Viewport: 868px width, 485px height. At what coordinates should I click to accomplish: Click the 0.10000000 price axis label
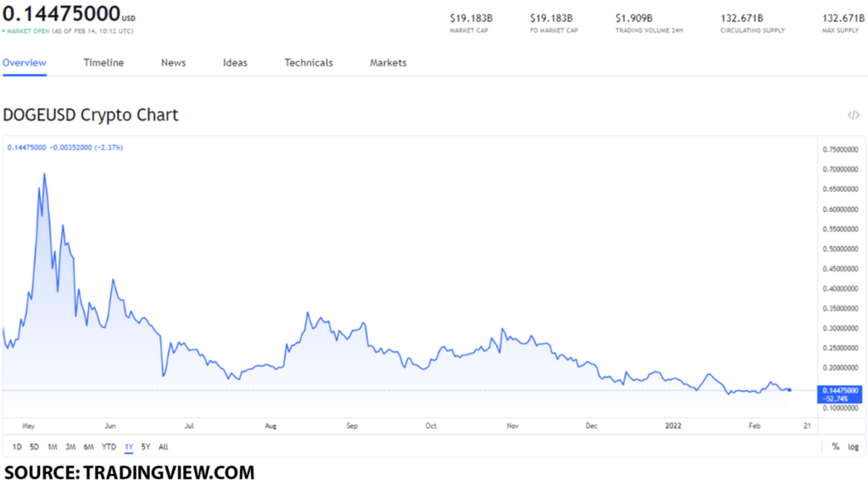coord(840,408)
